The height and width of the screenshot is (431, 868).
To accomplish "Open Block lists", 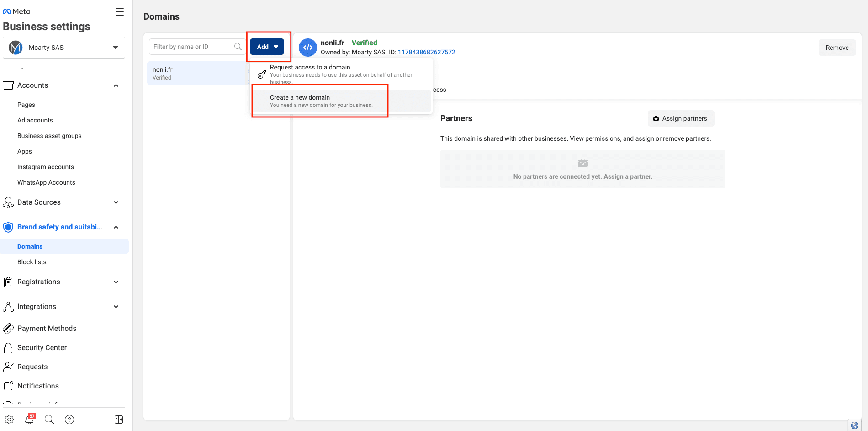I will [x=32, y=262].
